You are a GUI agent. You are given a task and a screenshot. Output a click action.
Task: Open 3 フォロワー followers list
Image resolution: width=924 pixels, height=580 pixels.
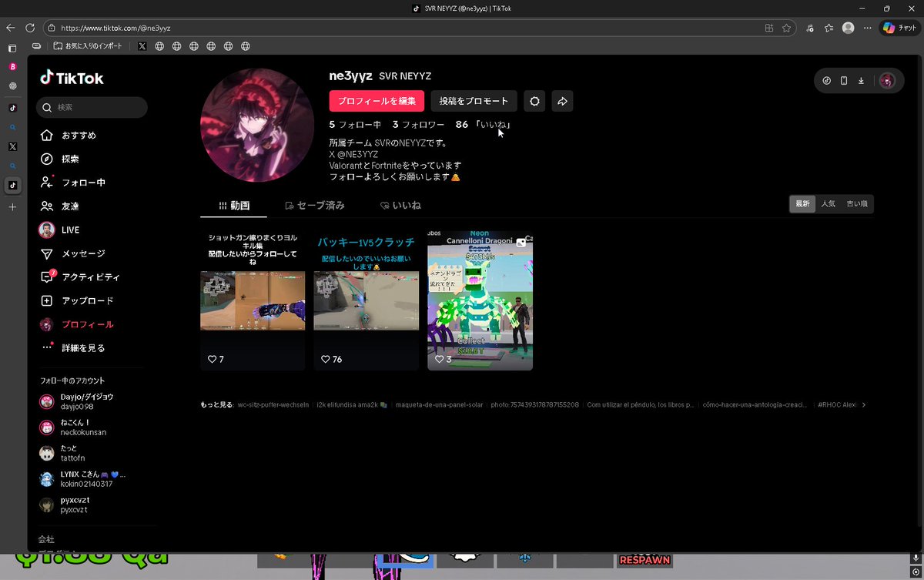(418, 124)
